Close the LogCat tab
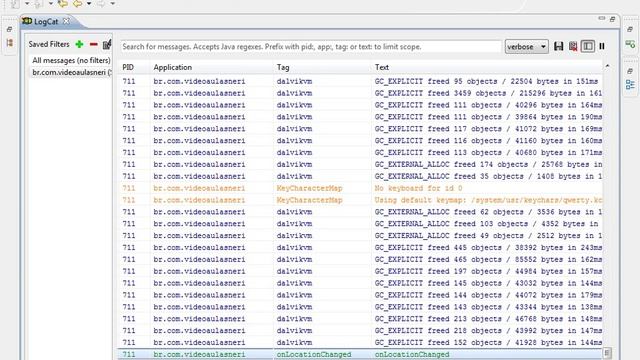 point(66,21)
